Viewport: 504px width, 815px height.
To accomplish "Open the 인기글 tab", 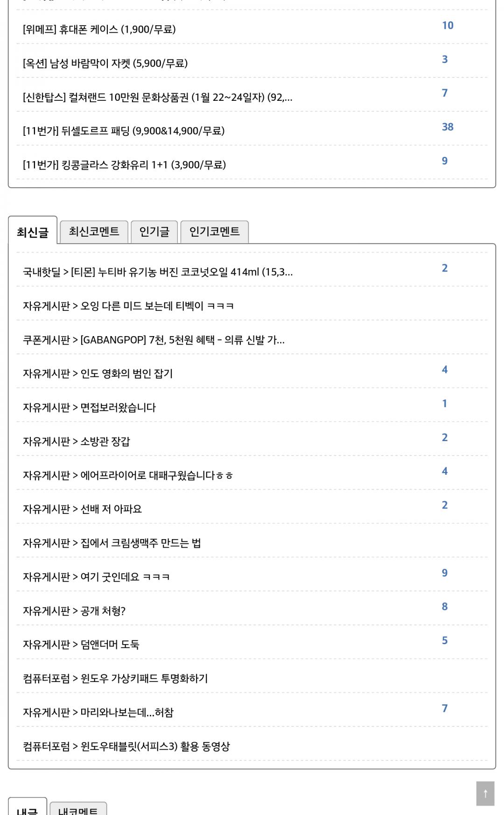I will [154, 232].
